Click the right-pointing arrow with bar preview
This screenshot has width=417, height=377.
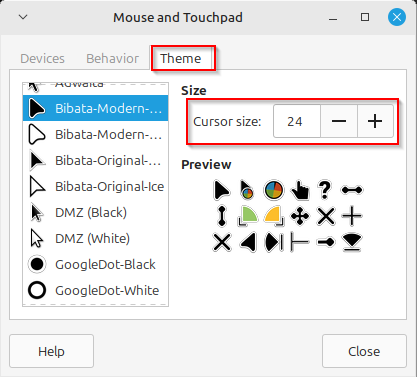274,242
